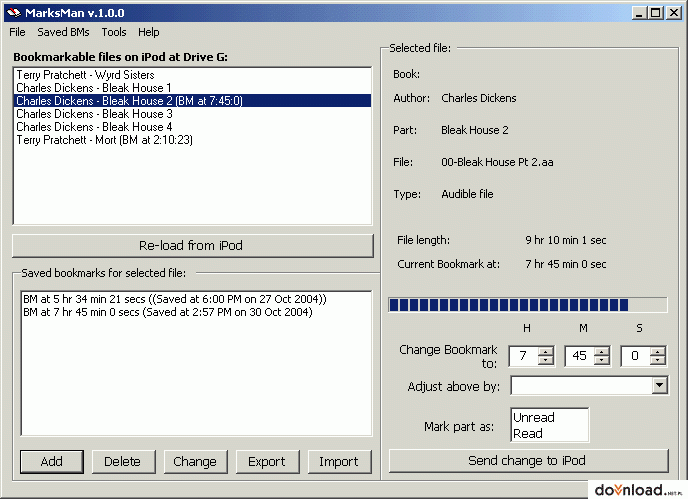
Task: Maximize the MarksMan window
Action: point(656,13)
